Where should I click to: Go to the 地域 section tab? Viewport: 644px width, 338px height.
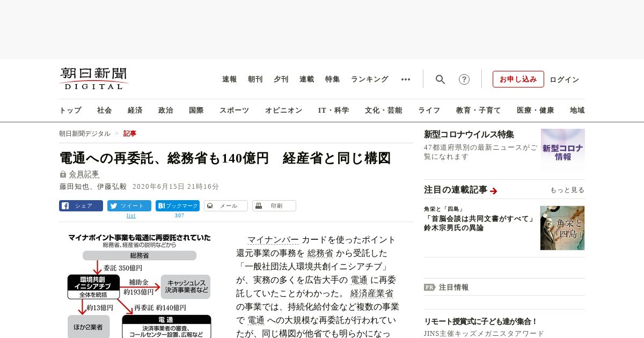pyautogui.click(x=577, y=111)
